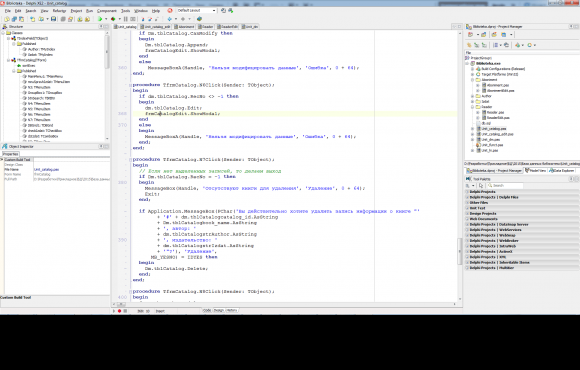
Task: Open the dropdown arrow beside Run button
Action: click(x=106, y=19)
